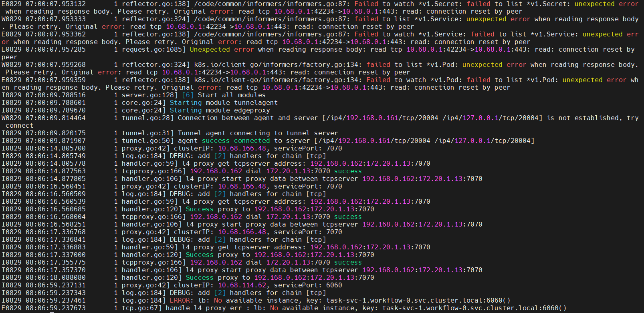The image size is (644, 313).
Task: Click 'tunnel.go:31]' source reference
Action: point(148,133)
